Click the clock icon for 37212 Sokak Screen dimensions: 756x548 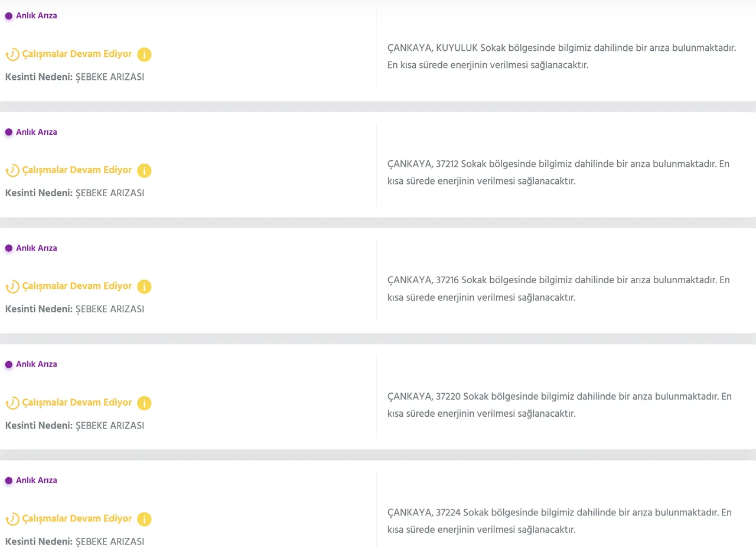[x=12, y=170]
